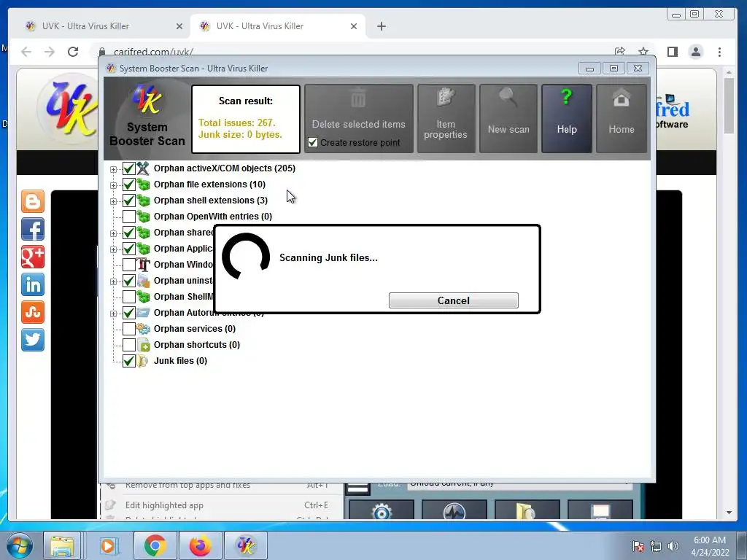Image resolution: width=747 pixels, height=560 pixels.
Task: Open Firefox from taskbar
Action: click(200, 545)
